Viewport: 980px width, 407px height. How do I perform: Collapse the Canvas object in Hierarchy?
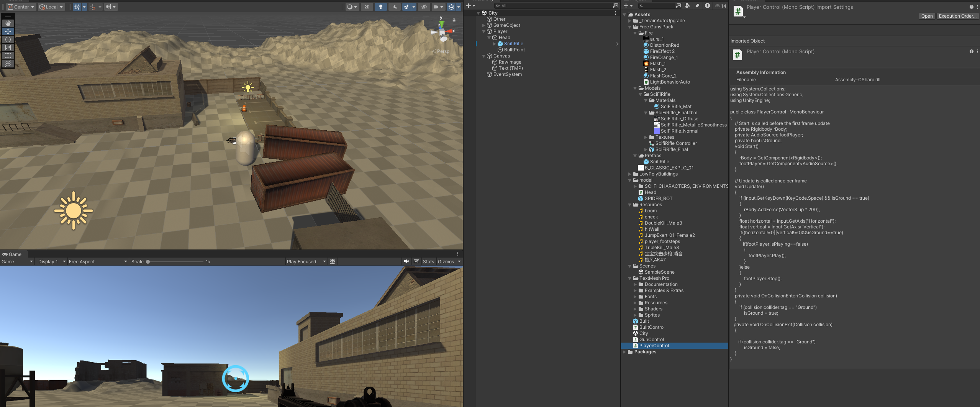click(x=484, y=56)
